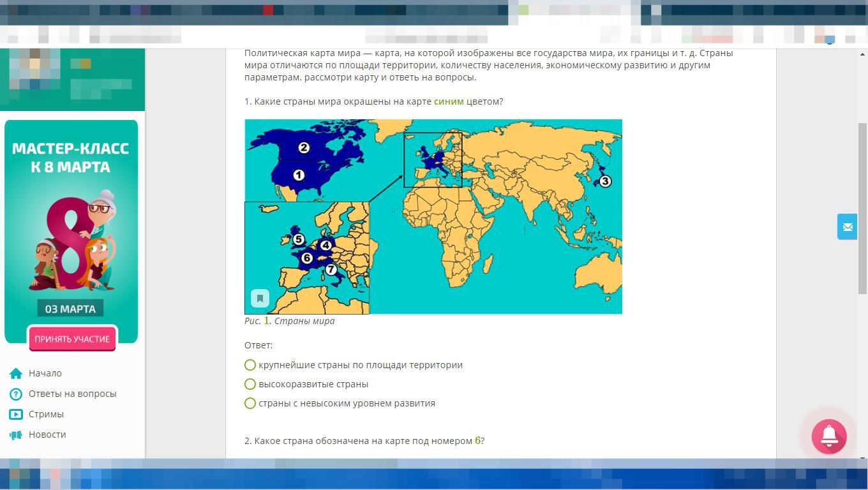The width and height of the screenshot is (868, 490).
Task: Click the 'Принять участие' button
Action: (x=72, y=339)
